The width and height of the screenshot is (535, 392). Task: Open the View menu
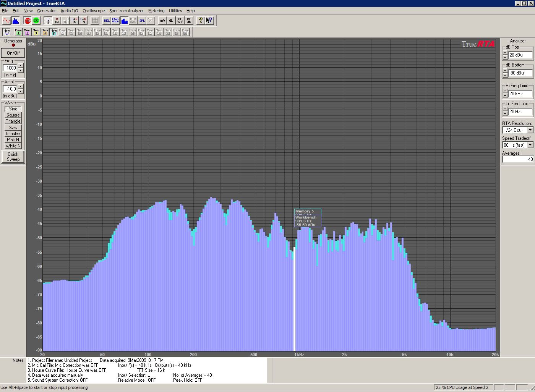point(28,11)
